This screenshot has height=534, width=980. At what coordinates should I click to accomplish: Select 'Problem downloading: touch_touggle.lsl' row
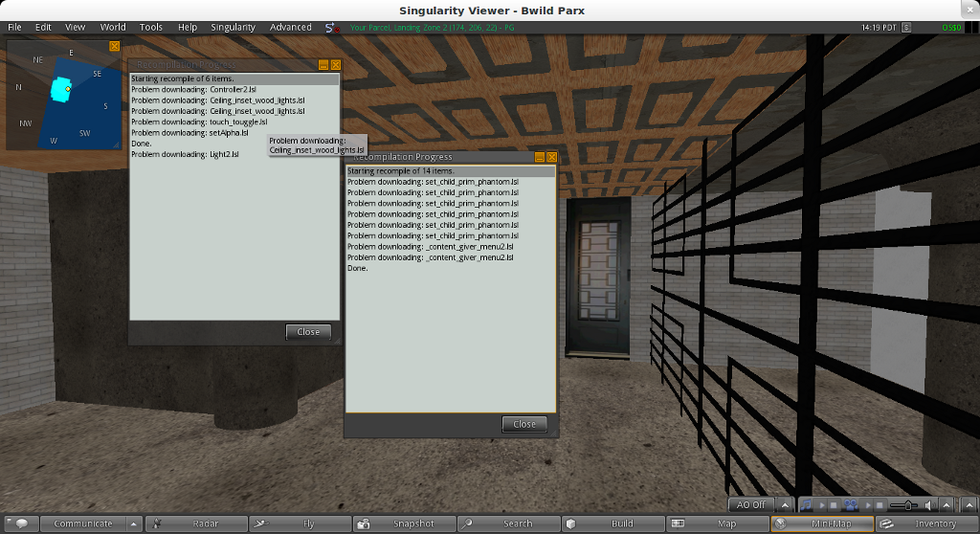click(x=234, y=122)
